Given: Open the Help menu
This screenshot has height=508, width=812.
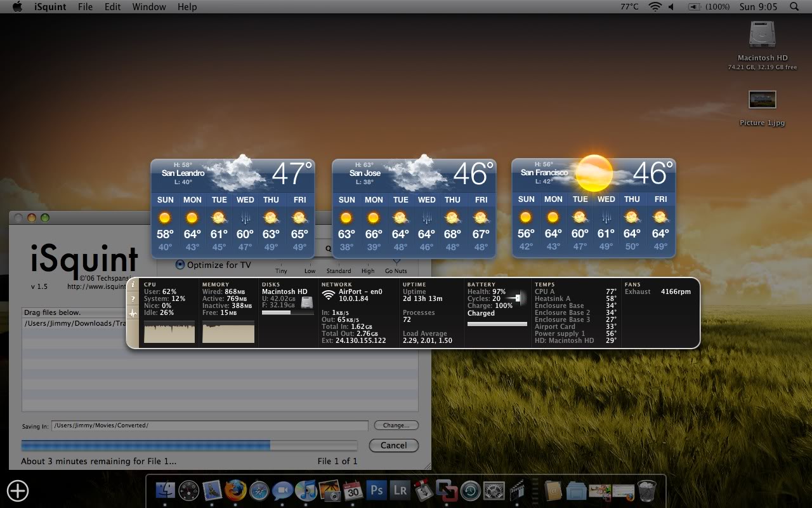Looking at the screenshot, I should [187, 6].
